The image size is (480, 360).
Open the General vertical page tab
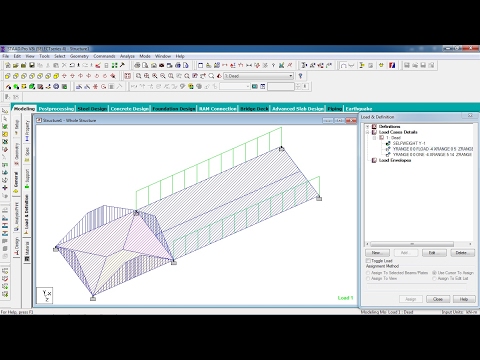click(16, 182)
